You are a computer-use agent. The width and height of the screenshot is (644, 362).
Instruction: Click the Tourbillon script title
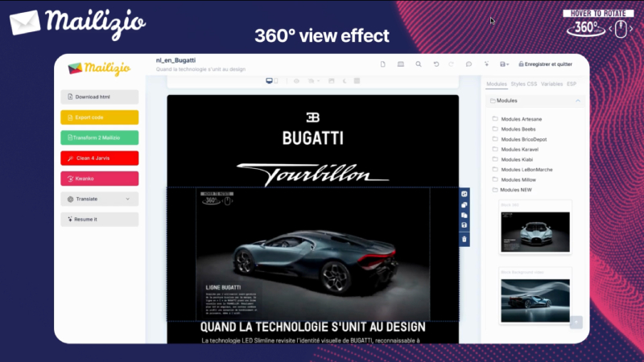click(313, 174)
